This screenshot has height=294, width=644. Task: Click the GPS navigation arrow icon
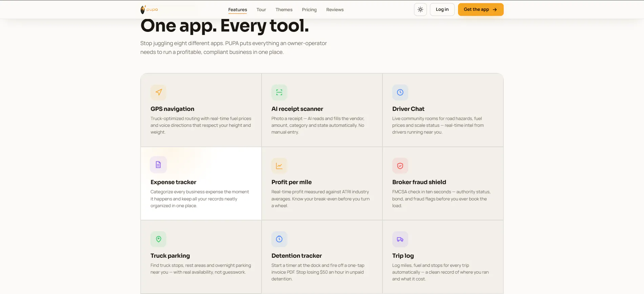click(x=159, y=92)
